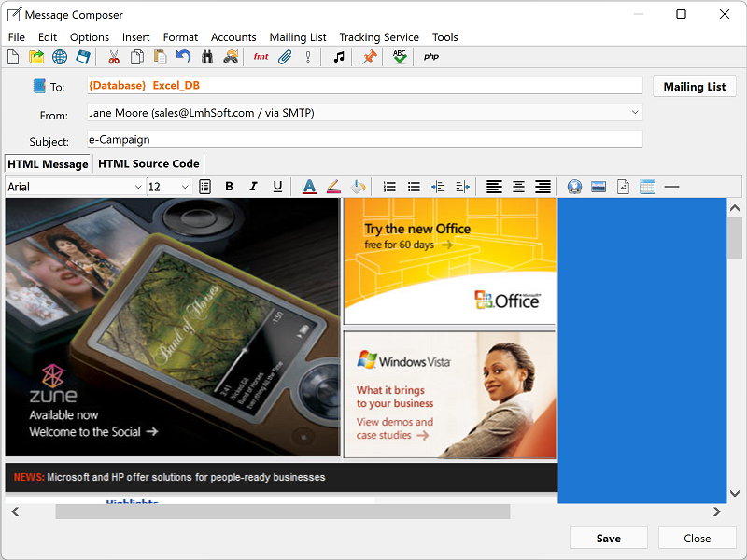
Task: Expand the From account dropdown
Action: (x=635, y=112)
